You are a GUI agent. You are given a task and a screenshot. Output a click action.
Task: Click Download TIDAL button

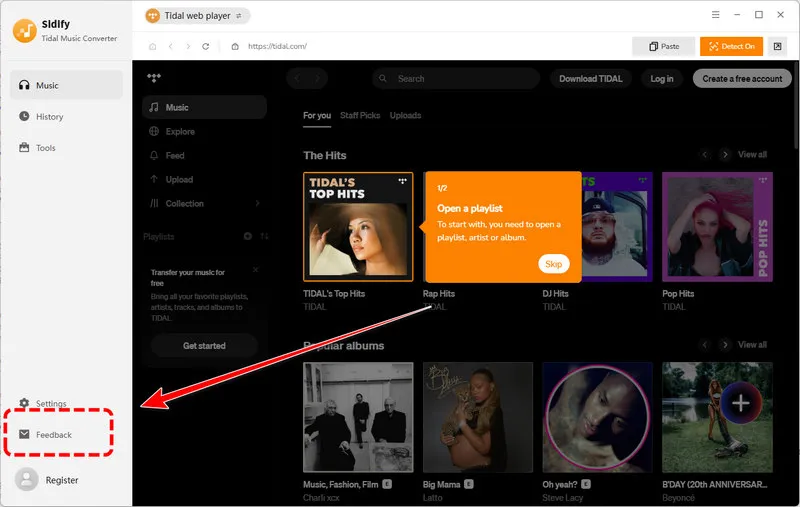590,79
